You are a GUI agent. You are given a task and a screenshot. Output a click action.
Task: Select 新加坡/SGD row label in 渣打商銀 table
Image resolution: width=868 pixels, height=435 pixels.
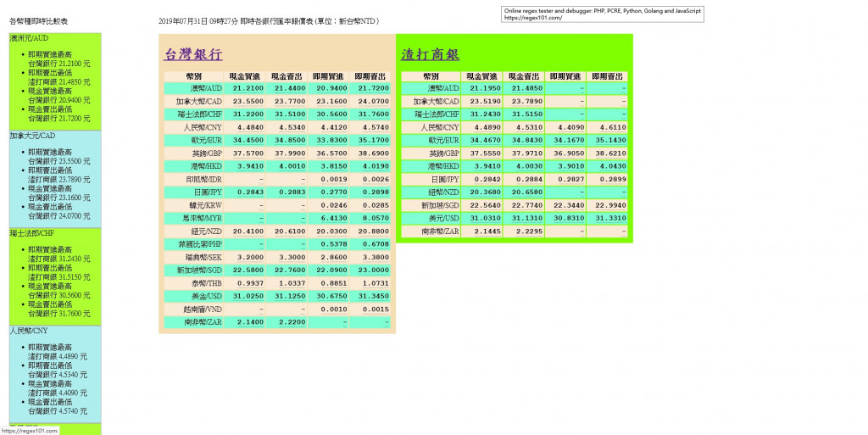(441, 205)
